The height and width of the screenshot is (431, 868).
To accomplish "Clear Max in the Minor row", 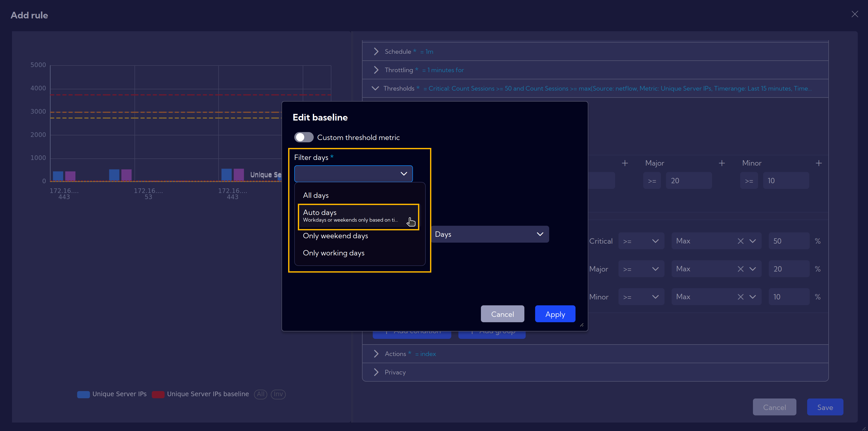I will (740, 297).
